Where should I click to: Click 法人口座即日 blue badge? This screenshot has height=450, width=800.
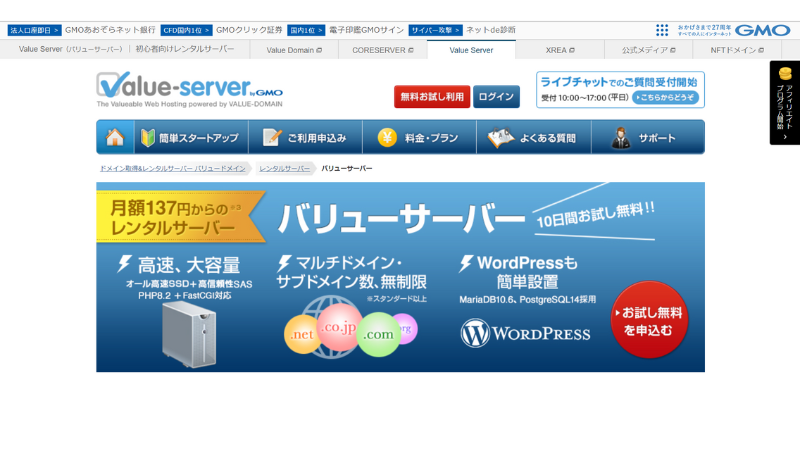point(34,31)
